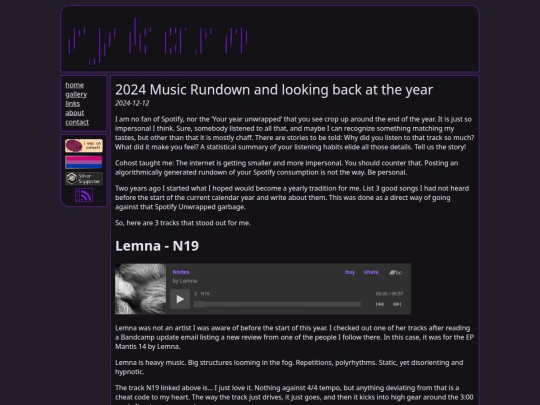The image size is (540, 405).
Task: Open the home link in sidebar
Action: [74, 85]
